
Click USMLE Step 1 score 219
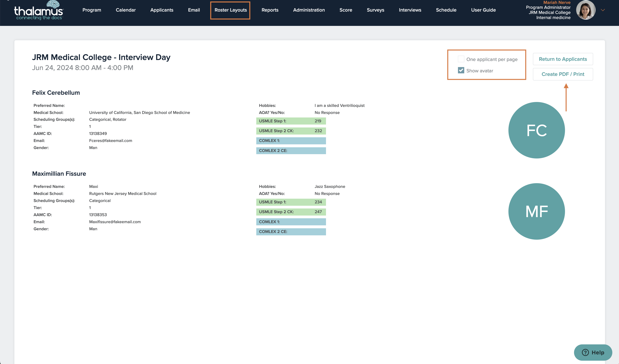pyautogui.click(x=318, y=121)
